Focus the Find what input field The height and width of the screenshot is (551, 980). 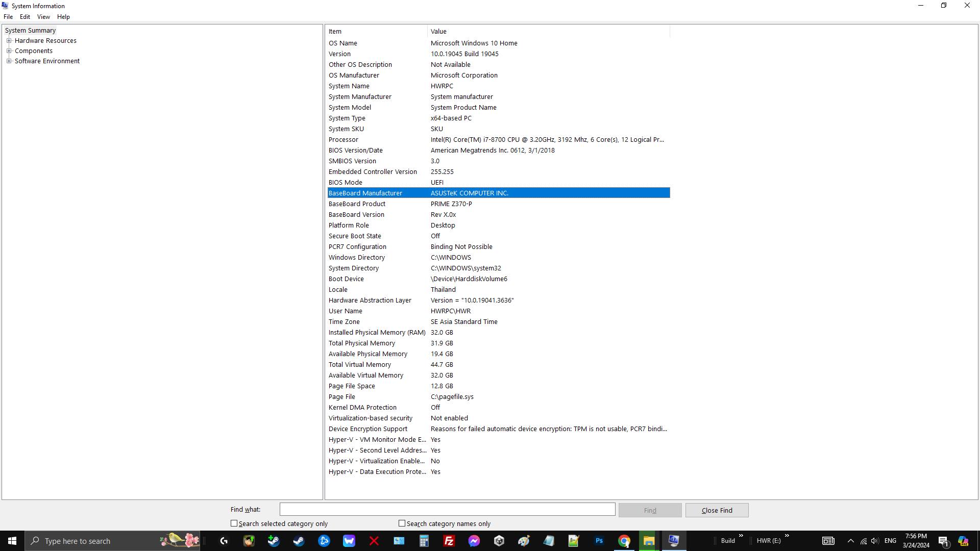coord(447,509)
